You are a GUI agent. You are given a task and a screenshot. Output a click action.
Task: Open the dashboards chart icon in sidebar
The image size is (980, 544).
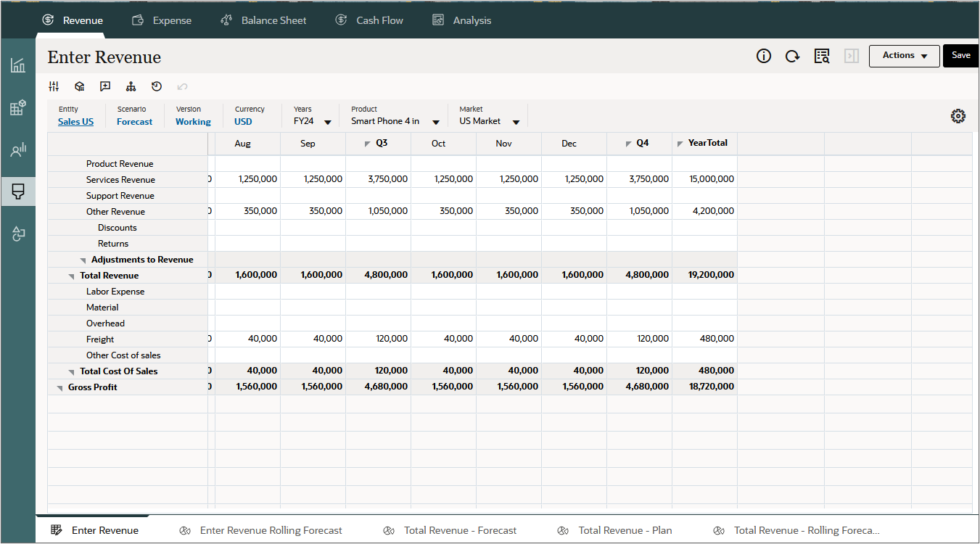tap(18, 65)
